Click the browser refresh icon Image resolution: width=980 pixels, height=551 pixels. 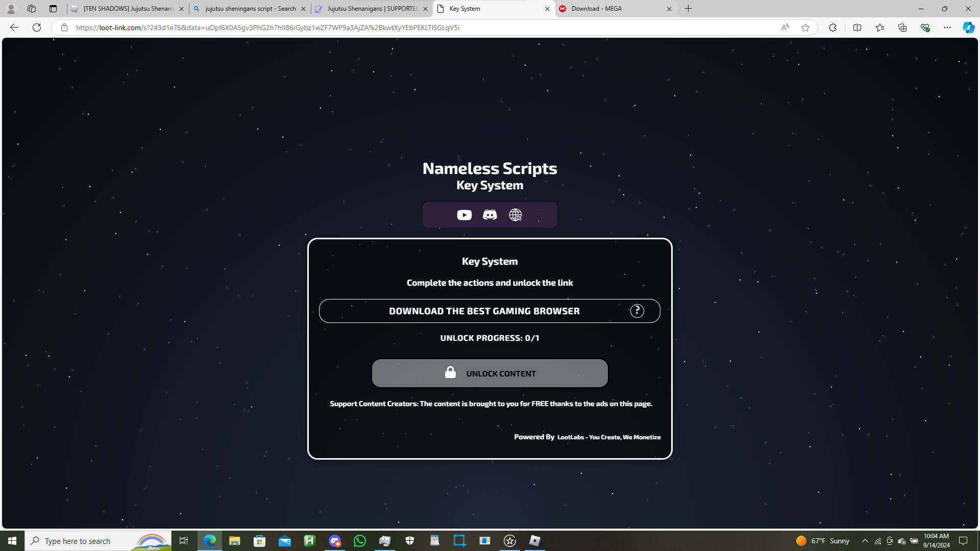tap(37, 28)
